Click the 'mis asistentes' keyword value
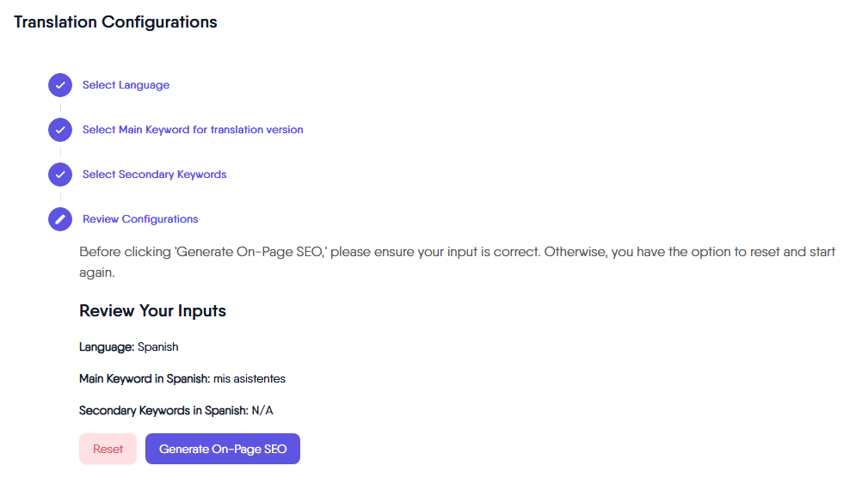The width and height of the screenshot is (868, 490). point(249,379)
